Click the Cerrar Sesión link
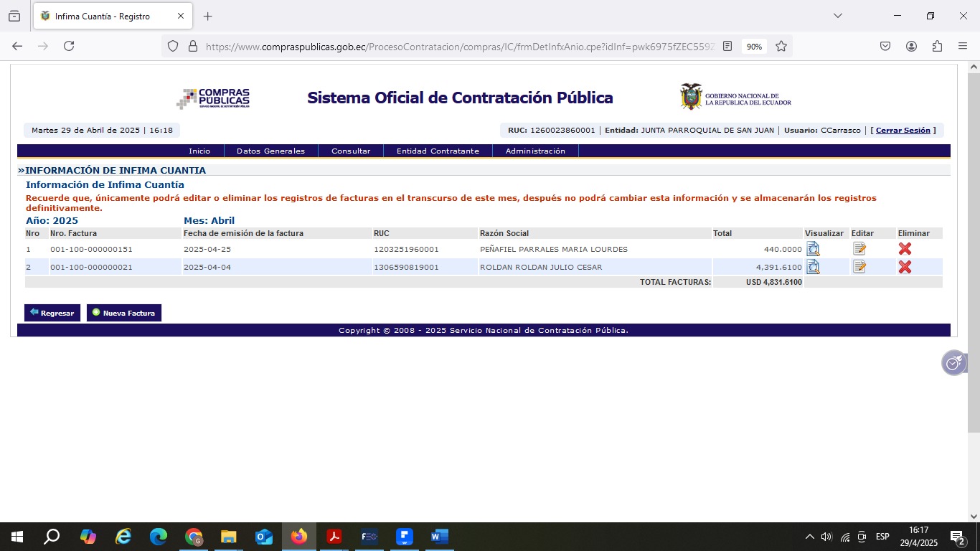The image size is (980, 551). pos(903,131)
